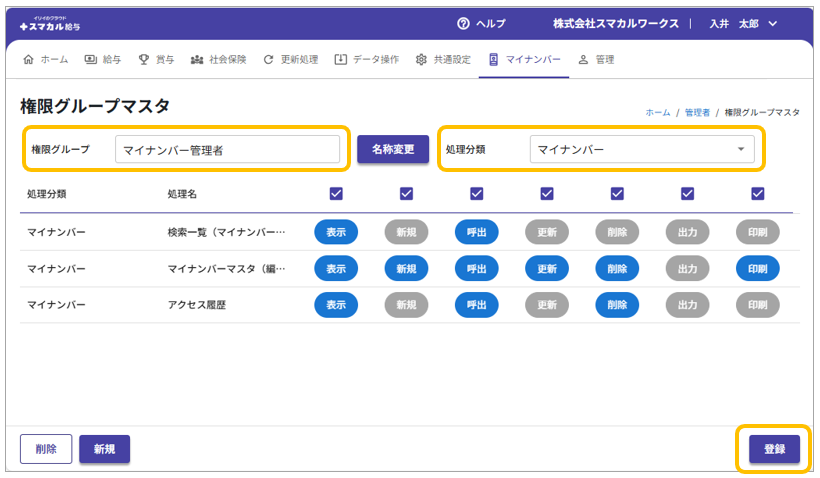
Task: Click the ホーム breadcrumb link
Action: pos(657,113)
